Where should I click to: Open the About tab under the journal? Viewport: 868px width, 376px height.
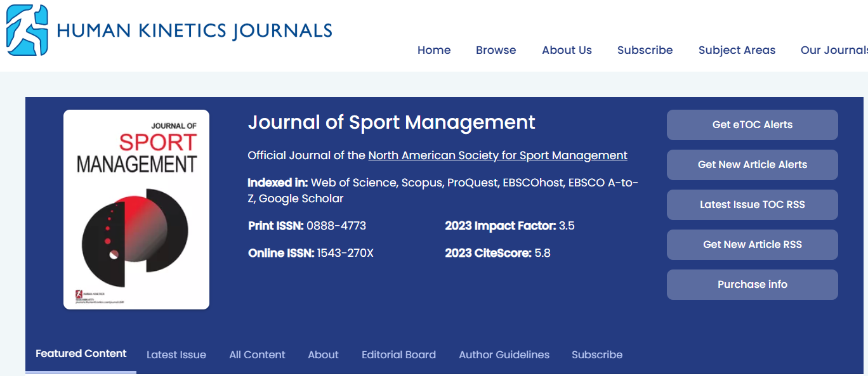click(323, 355)
